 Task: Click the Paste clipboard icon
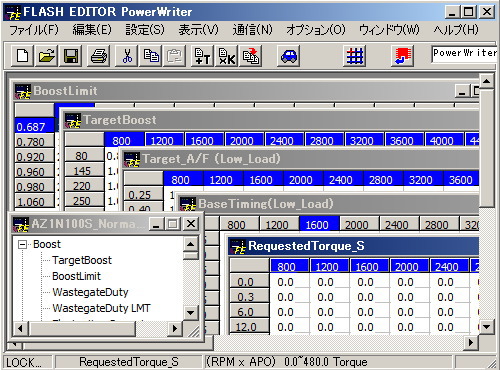(174, 56)
